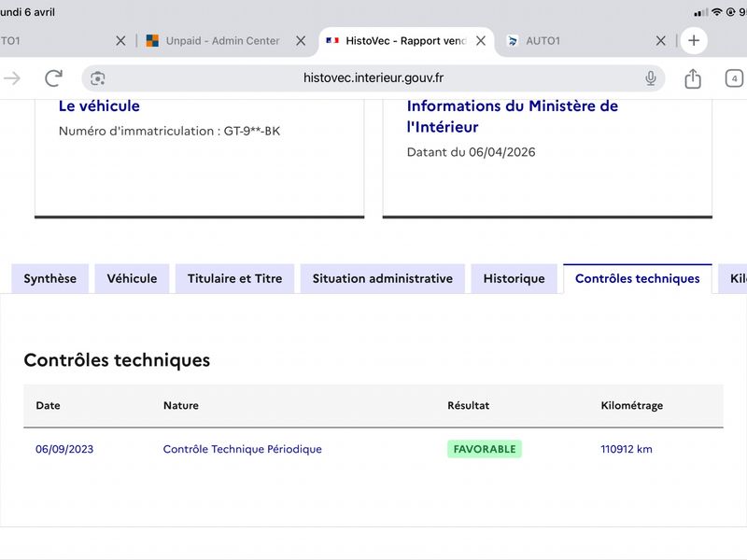The image size is (747, 560).
Task: Close the Unpaid - Admin Center tab
Action: pyautogui.click(x=301, y=41)
